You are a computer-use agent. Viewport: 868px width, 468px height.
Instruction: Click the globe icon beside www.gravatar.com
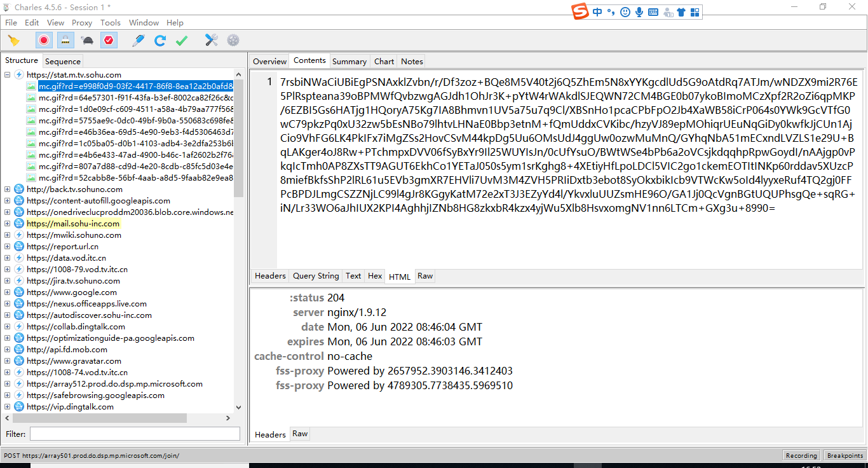coord(19,361)
